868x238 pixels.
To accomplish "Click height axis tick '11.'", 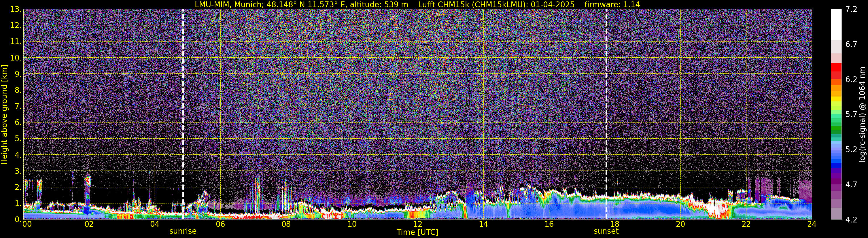I will point(16,42).
